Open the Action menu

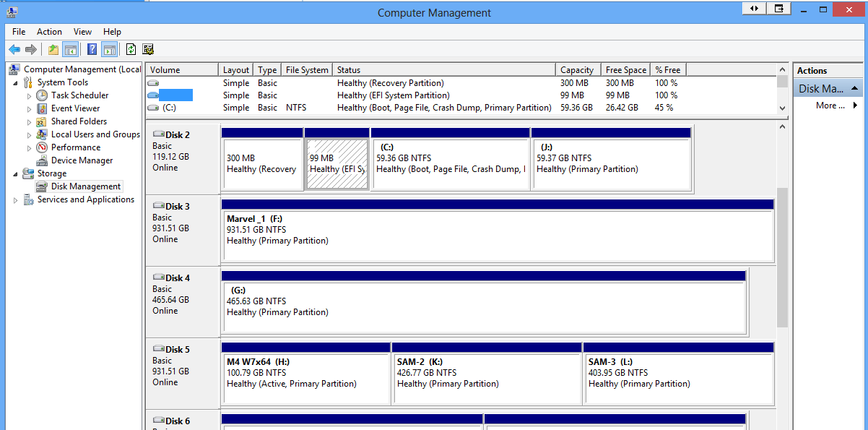point(49,31)
